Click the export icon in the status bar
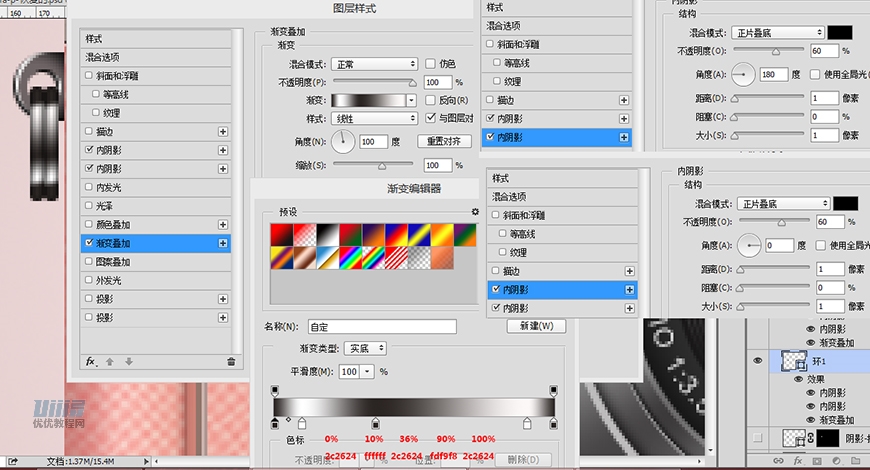Image resolution: width=870 pixels, height=470 pixels. point(12,461)
